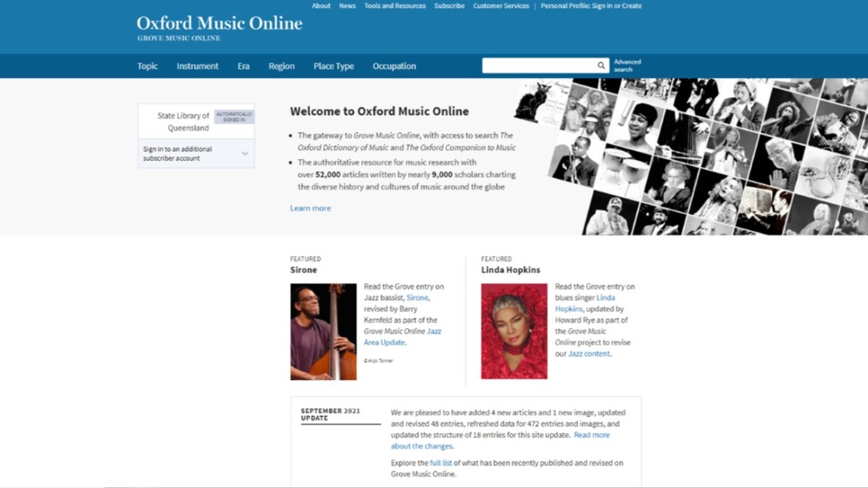Expand the additional subscriber account chevron
868x488 pixels.
click(245, 154)
